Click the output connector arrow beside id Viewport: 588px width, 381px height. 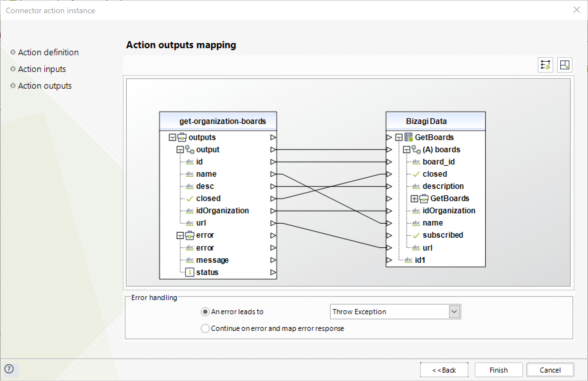[x=273, y=162]
